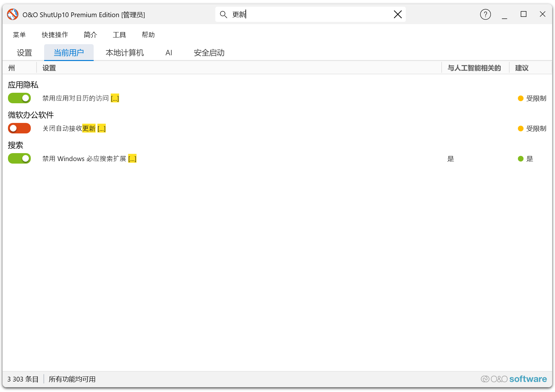
Task: Toggle off 禁用 Windows 必应搜索扩展 switch
Action: click(x=19, y=159)
